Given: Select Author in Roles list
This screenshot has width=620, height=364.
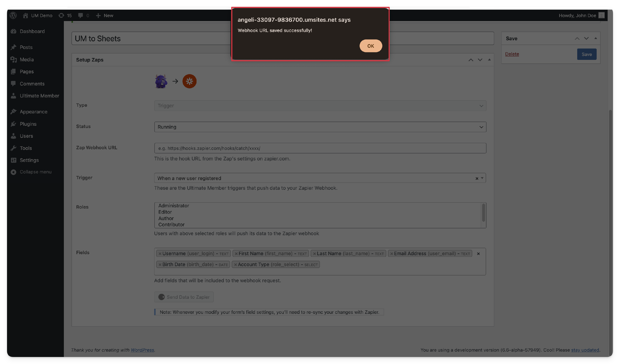Looking at the screenshot, I should (x=166, y=218).
